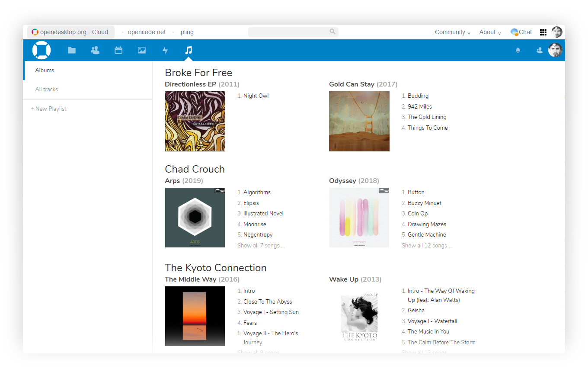
Task: Click inside the top search field
Action: pyautogui.click(x=293, y=32)
